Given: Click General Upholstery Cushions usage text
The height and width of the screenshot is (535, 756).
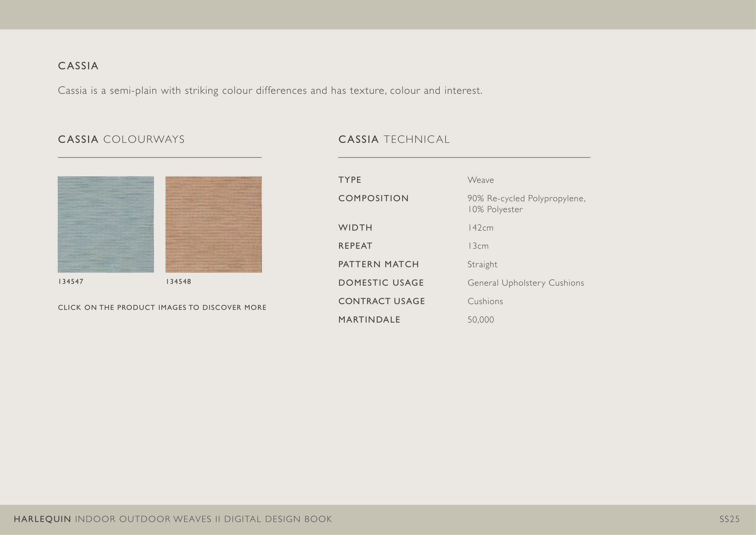Looking at the screenshot, I should tap(526, 283).
